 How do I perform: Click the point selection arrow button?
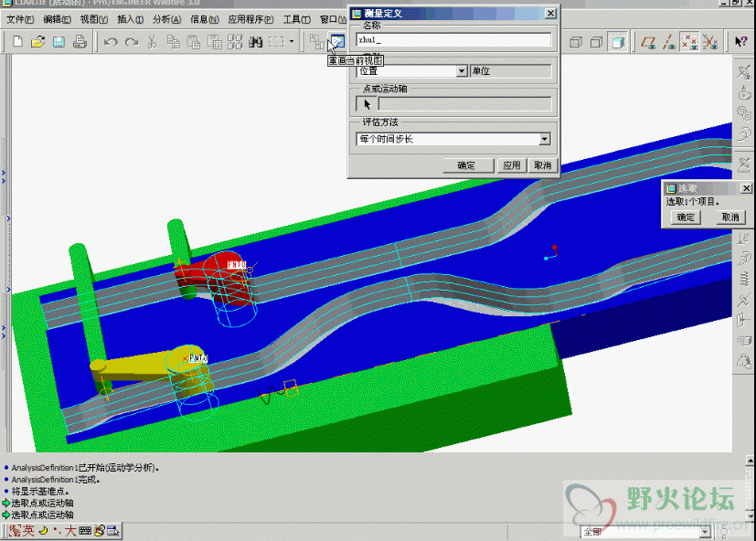[x=367, y=104]
